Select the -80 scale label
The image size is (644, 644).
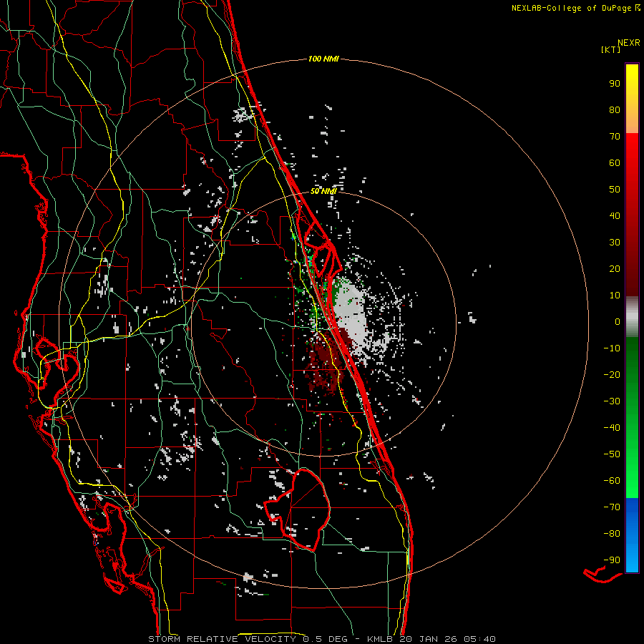[612, 534]
